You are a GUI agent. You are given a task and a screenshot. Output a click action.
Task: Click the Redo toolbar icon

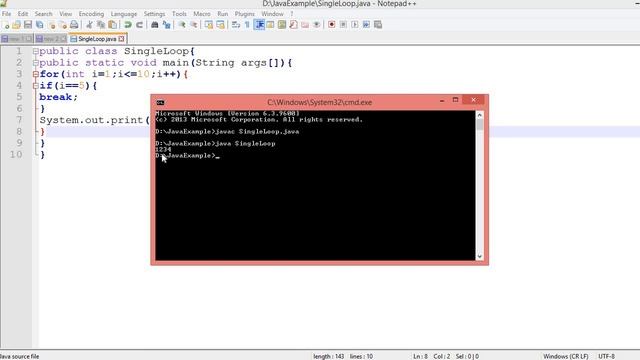pyautogui.click(x=139, y=25)
